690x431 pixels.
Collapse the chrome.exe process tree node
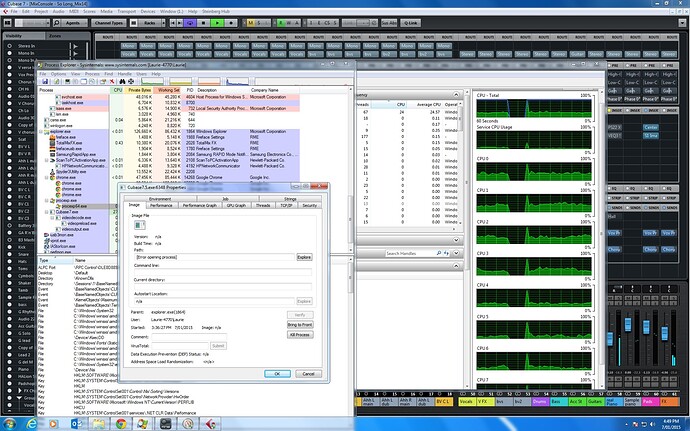click(x=47, y=177)
